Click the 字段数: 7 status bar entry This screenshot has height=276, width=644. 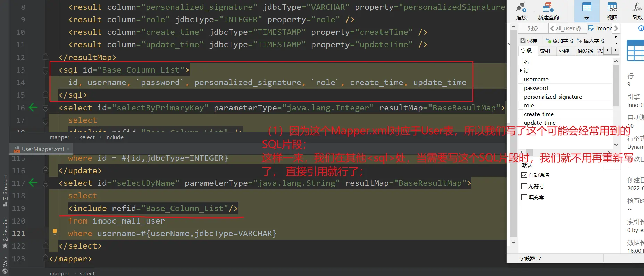[x=530, y=258]
